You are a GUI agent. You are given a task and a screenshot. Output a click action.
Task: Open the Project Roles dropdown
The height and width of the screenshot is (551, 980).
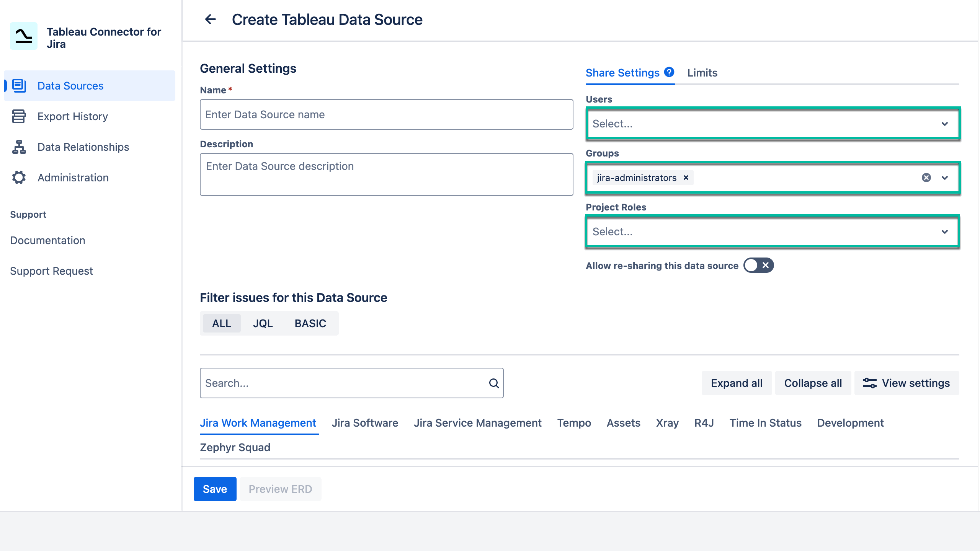coord(773,231)
